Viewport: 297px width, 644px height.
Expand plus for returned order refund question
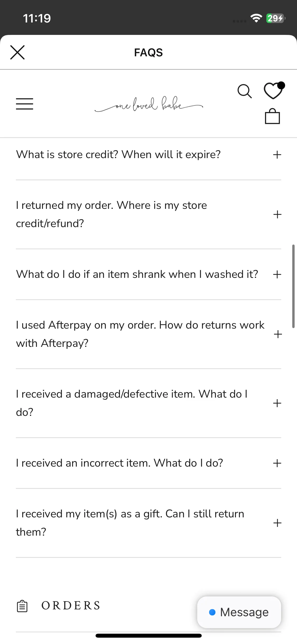(x=277, y=214)
